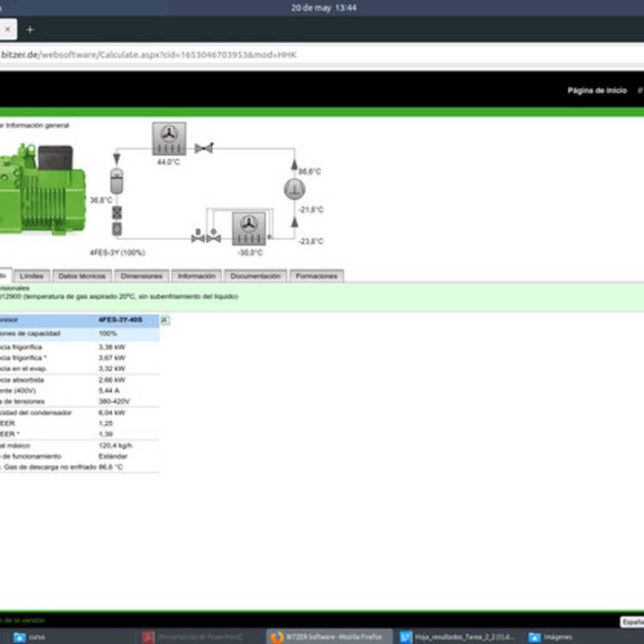The height and width of the screenshot is (644, 644).
Task: Click the liquid receiver icon in the diagram
Action: click(117, 180)
